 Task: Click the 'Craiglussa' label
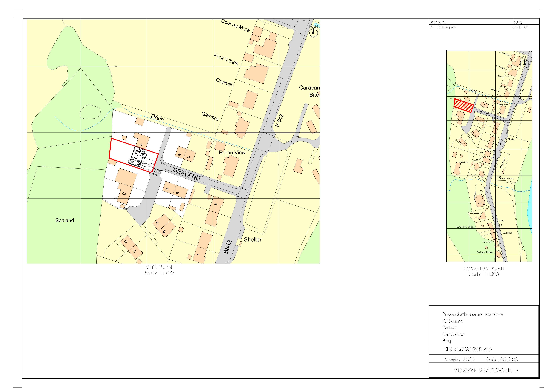475,213
